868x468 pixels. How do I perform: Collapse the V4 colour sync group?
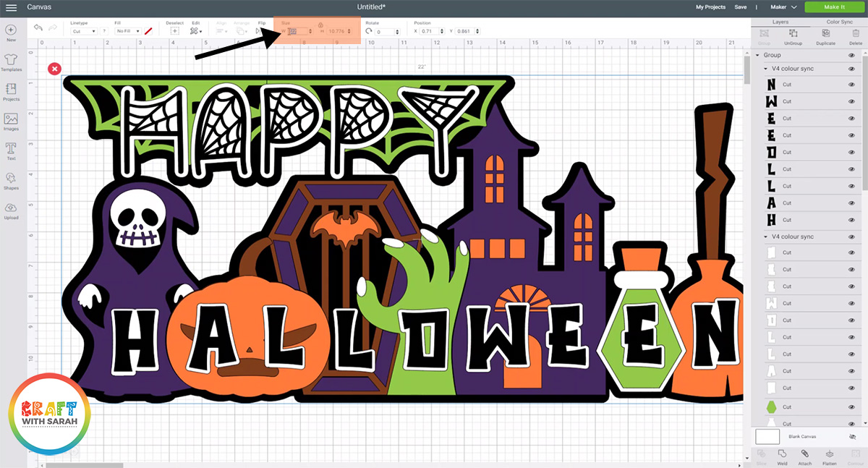765,68
